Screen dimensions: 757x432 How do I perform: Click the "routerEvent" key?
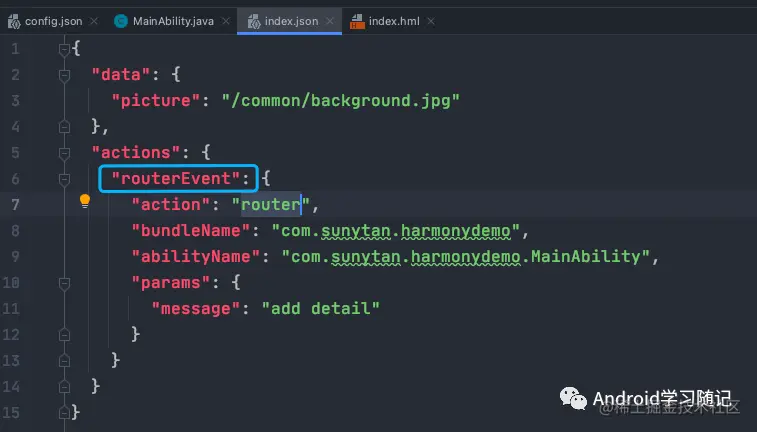(x=176, y=179)
